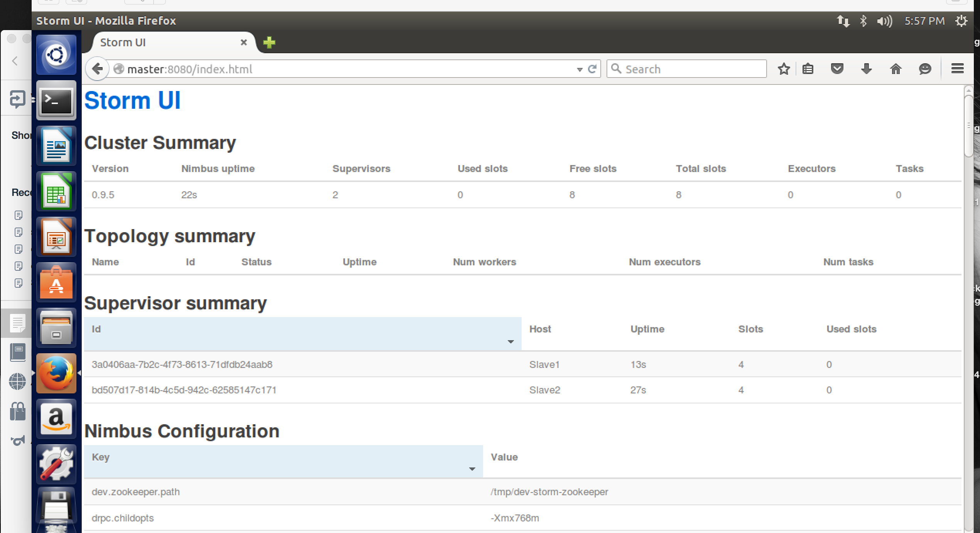
Task: Click on Slave1 host link
Action: (x=544, y=364)
